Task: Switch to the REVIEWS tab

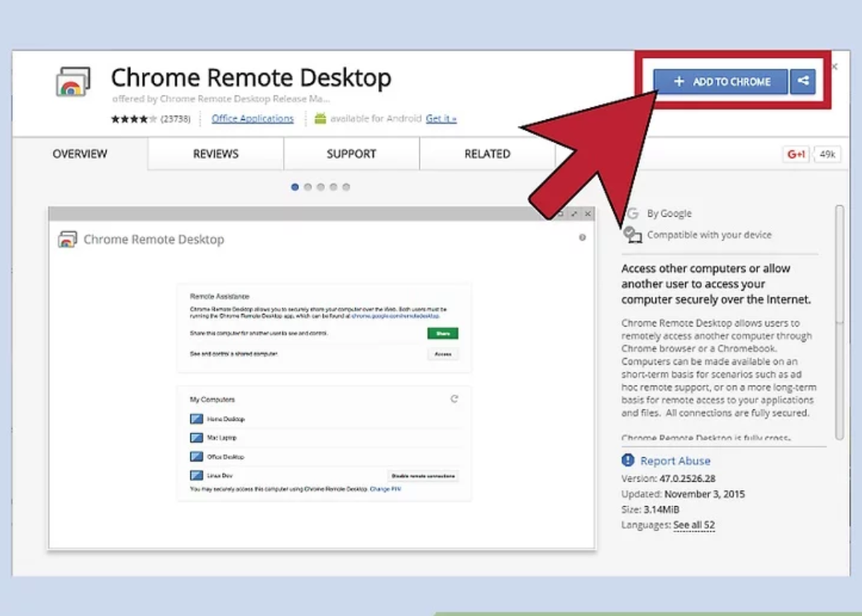Action: coord(215,154)
